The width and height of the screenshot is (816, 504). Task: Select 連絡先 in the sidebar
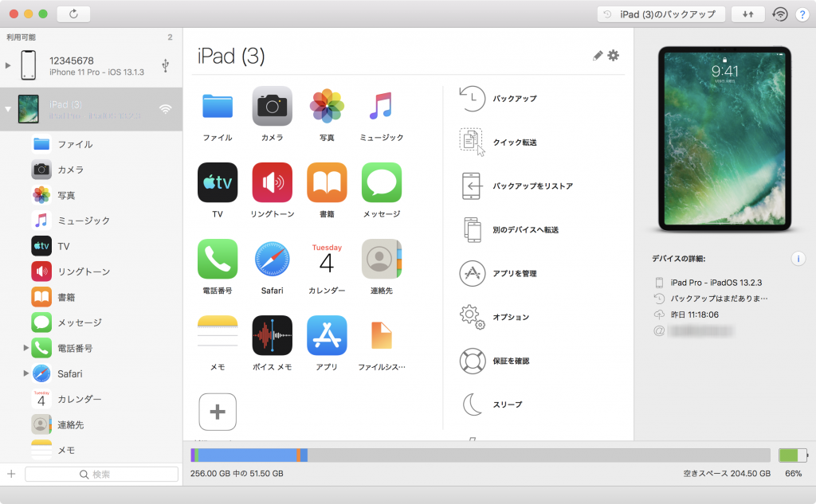click(x=91, y=424)
